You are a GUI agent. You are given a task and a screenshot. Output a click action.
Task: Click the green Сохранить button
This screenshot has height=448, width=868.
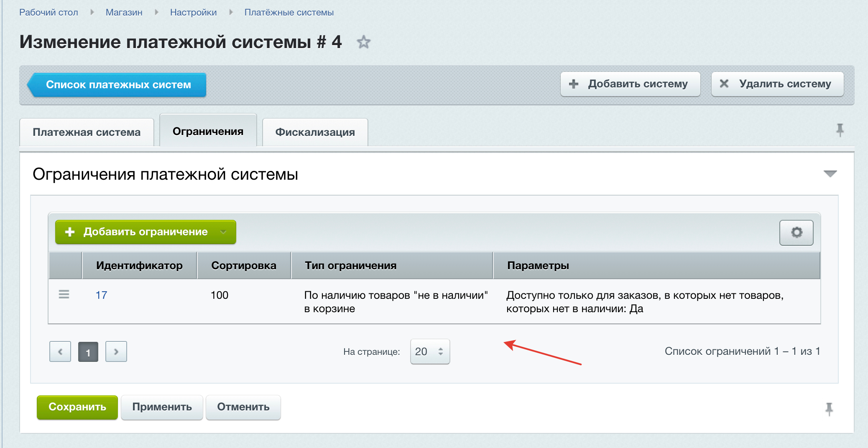click(x=77, y=407)
